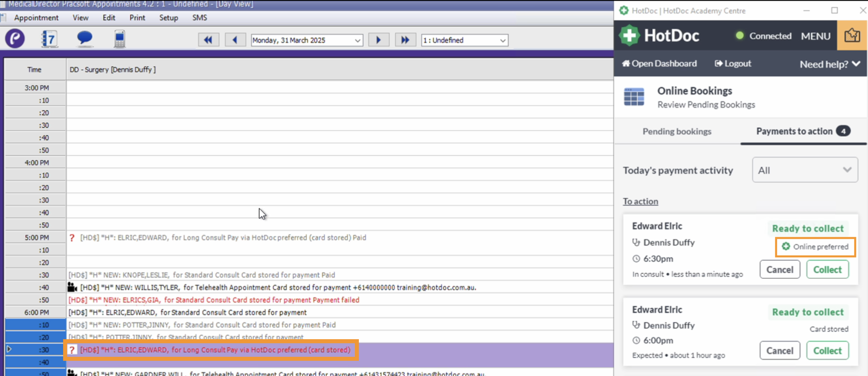Click the mobile phone toolbar icon
This screenshot has height=376, width=868.
119,39
